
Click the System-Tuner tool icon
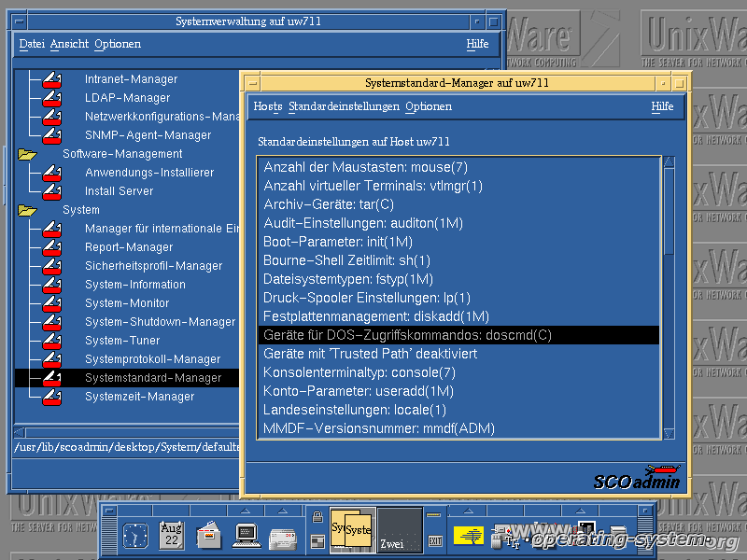[51, 341]
